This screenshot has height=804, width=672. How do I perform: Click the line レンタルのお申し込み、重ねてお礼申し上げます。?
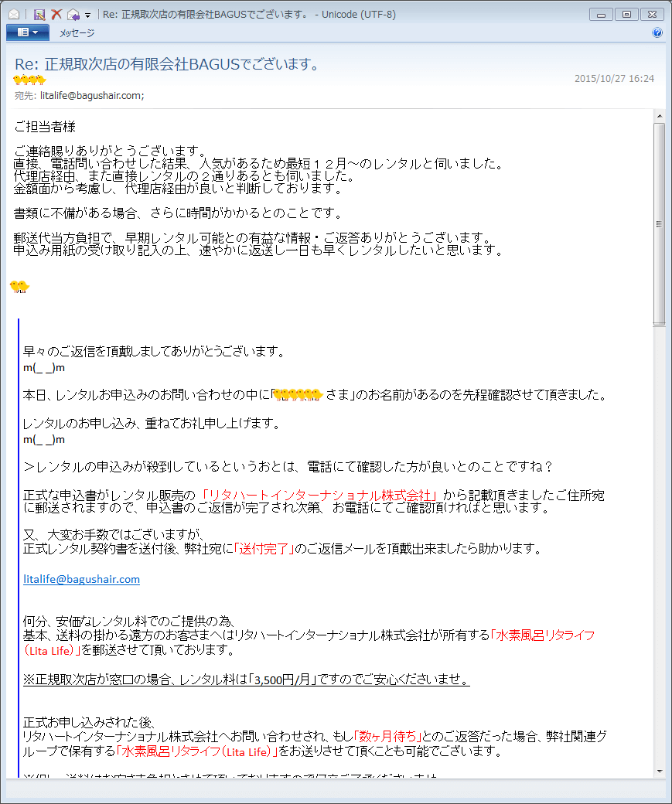coord(152,424)
